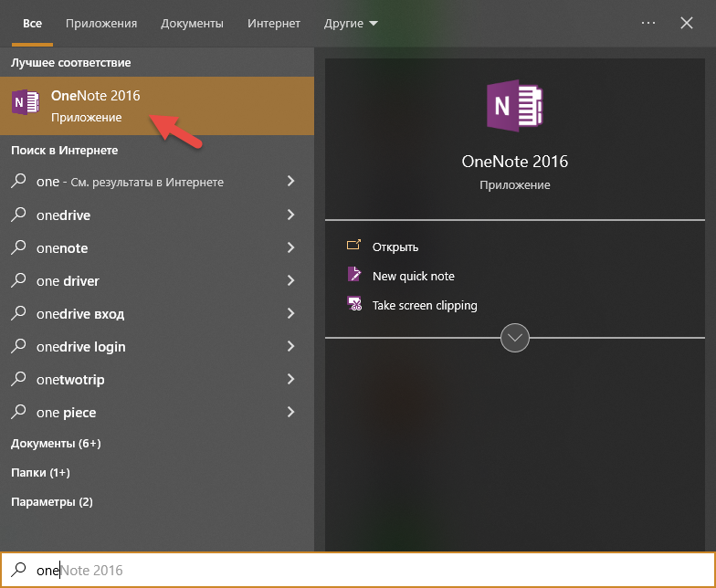Click magnifier icon beside 'onenote' suggestion
716x588 pixels.
(x=18, y=247)
